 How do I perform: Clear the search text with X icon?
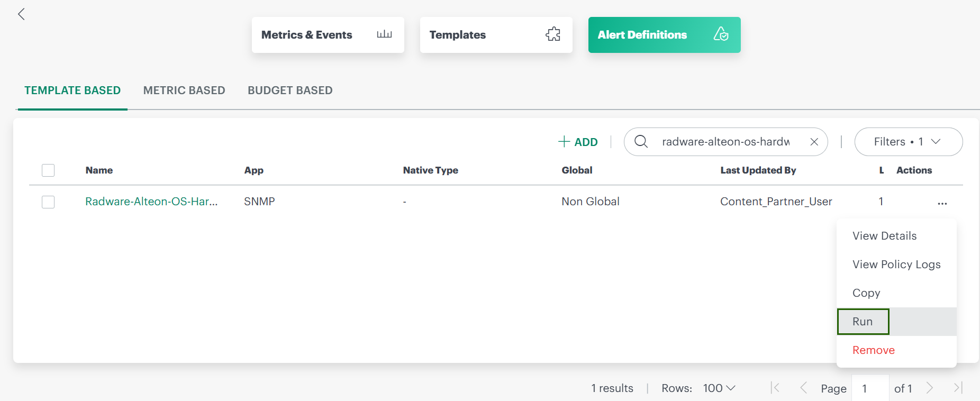pos(814,142)
